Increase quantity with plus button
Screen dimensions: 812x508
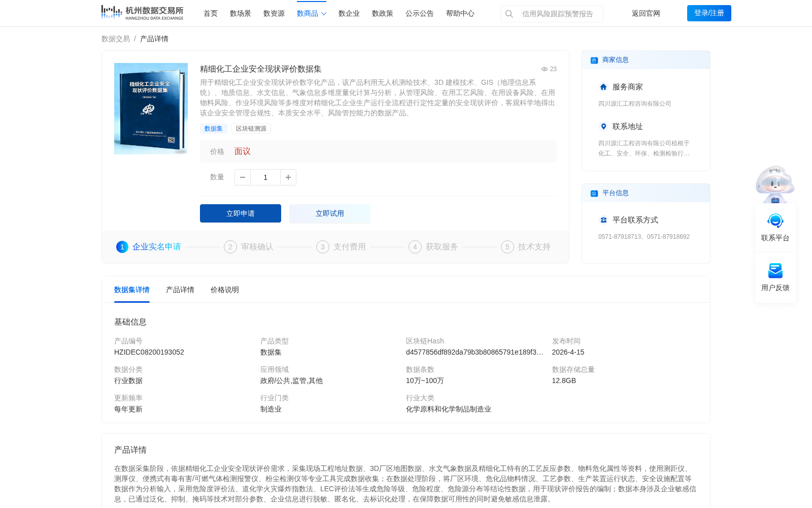click(x=288, y=177)
